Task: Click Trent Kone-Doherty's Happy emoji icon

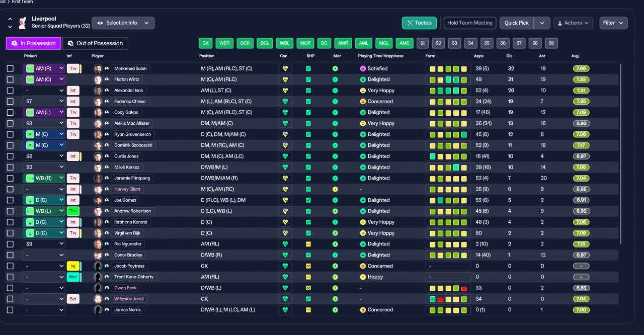Action: click(362, 277)
